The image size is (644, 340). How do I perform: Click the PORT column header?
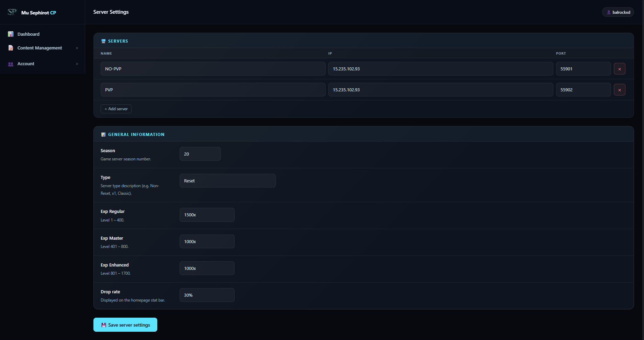(561, 54)
